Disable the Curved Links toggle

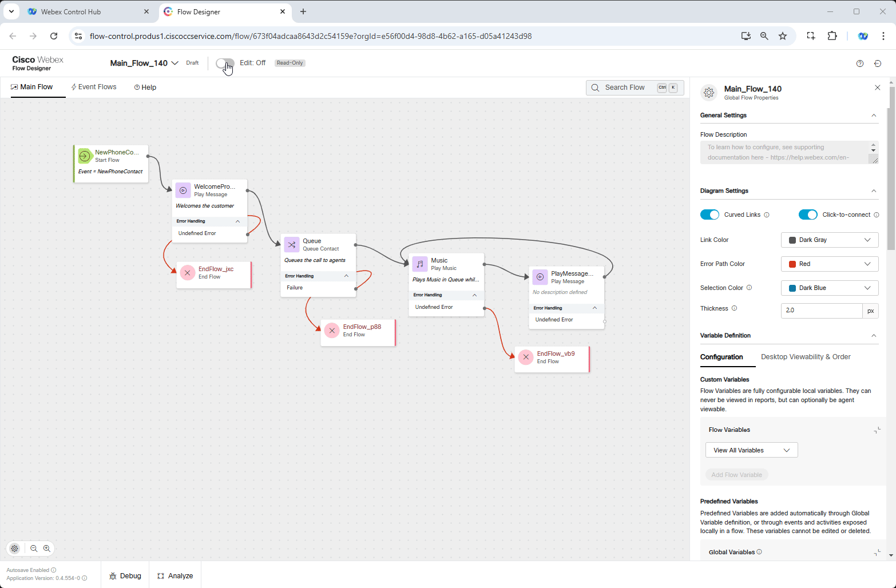(710, 214)
